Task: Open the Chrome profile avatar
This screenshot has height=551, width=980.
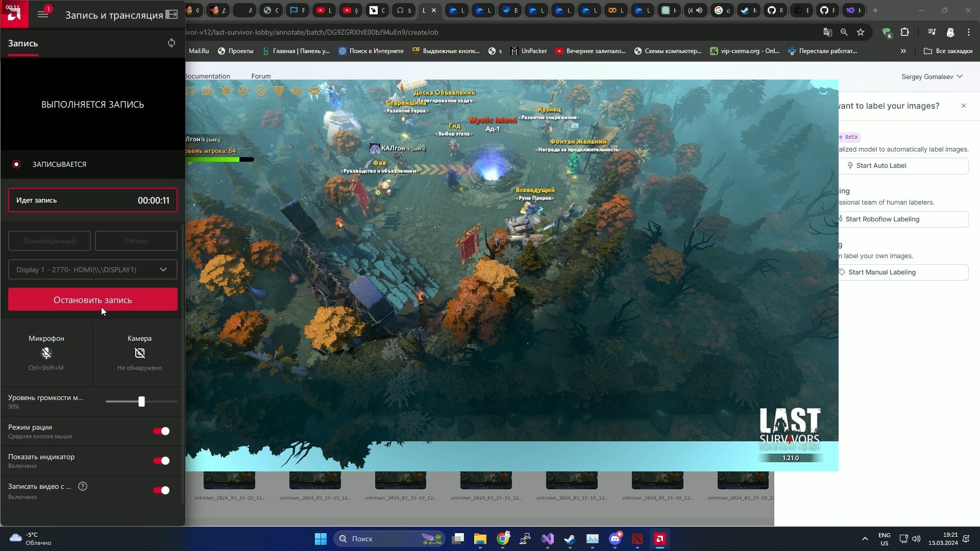Action: pyautogui.click(x=950, y=32)
